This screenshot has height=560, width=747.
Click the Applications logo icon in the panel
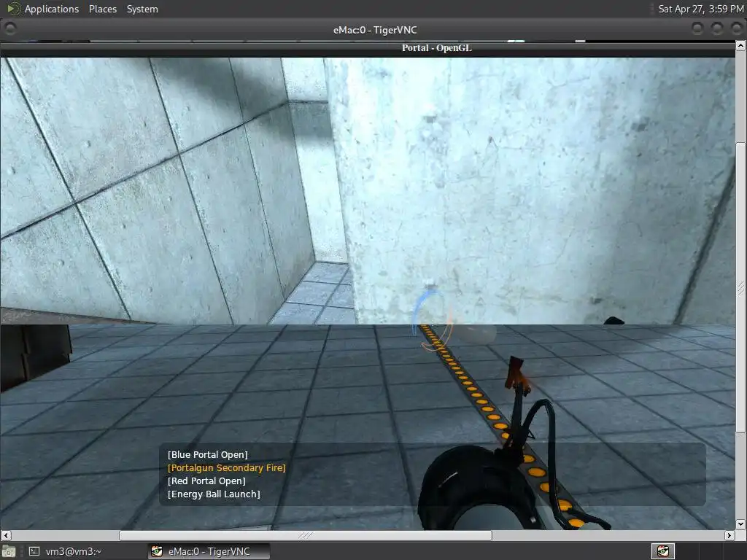tap(13, 9)
